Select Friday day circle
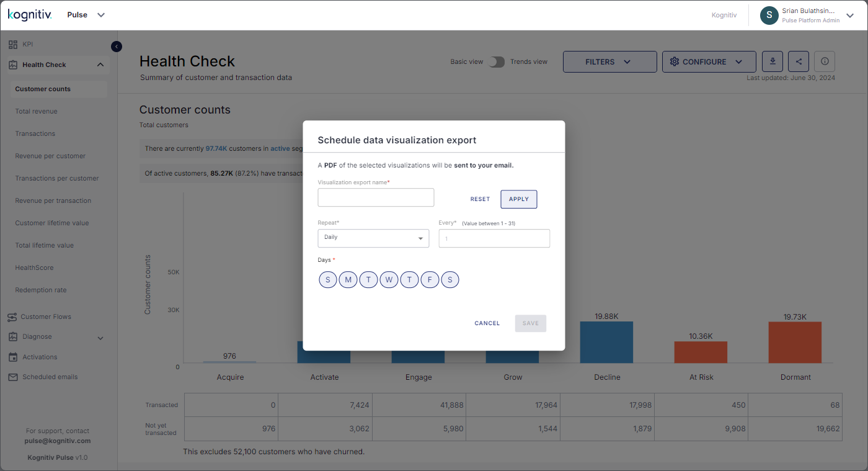 430,280
